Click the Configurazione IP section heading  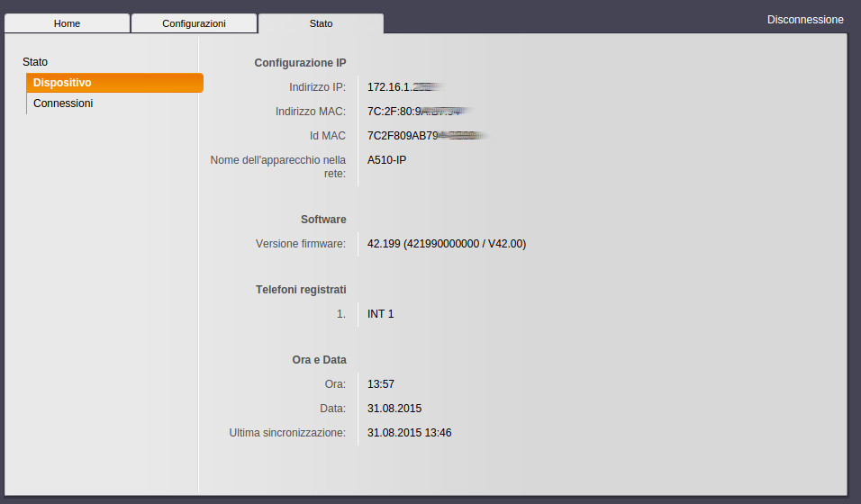300,63
